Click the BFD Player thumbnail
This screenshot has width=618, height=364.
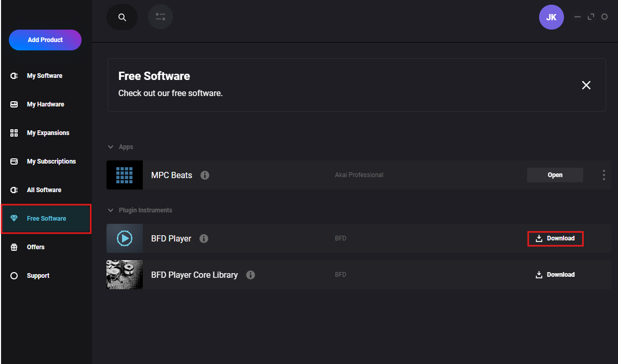(x=125, y=238)
